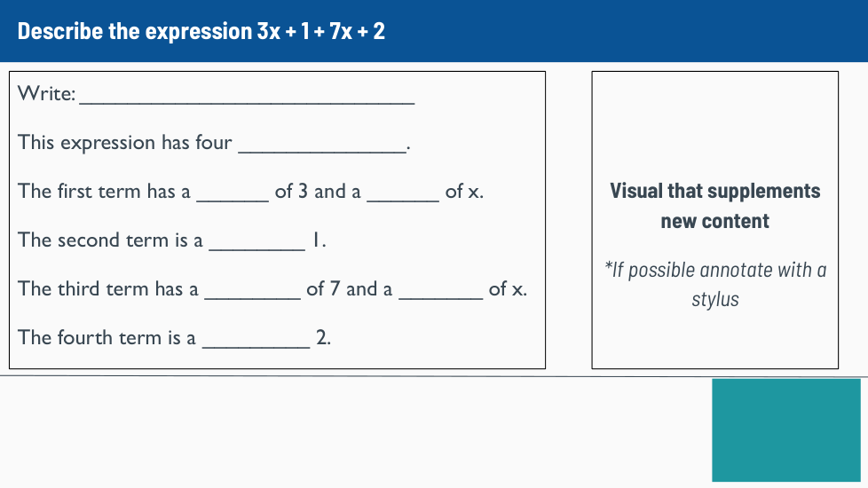Click the text "The fourth term is a"
Image resolution: width=868 pixels, height=488 pixels.
tap(107, 338)
